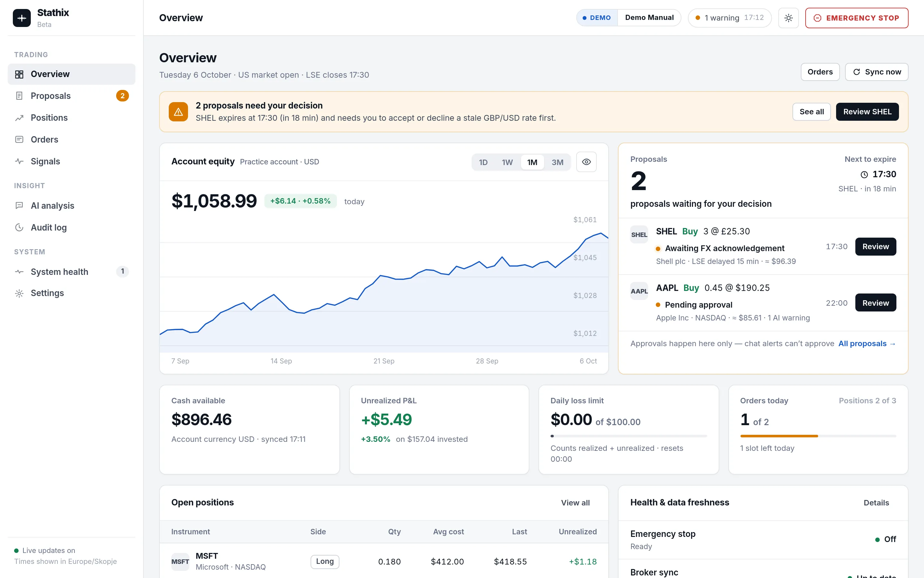This screenshot has width=924, height=578.
Task: Select the Demo Manual mode option
Action: 649,18
